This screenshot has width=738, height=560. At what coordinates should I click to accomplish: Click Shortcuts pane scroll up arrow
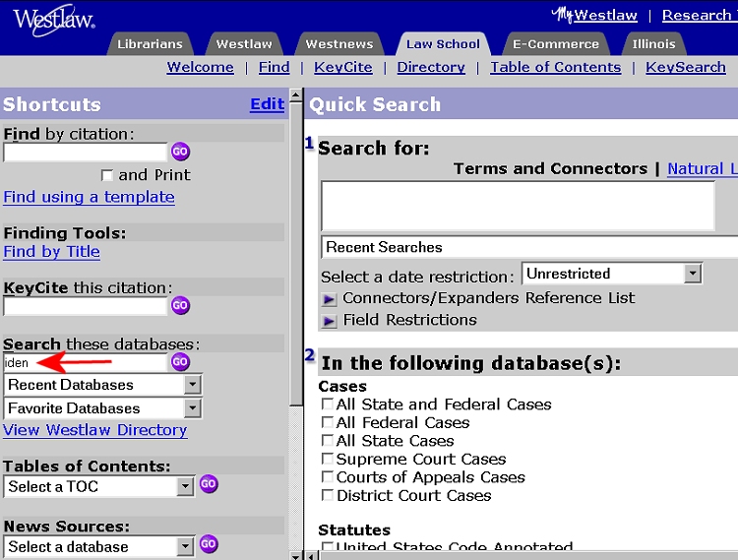[x=295, y=95]
